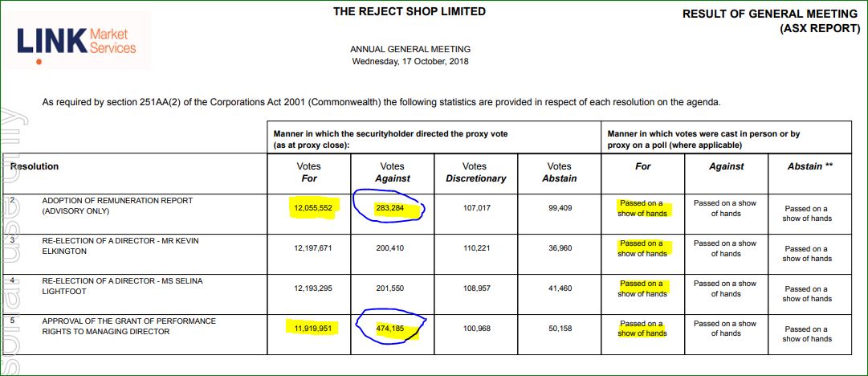This screenshot has height=376, width=868.
Task: Click The Reject Shop Limited title
Action: (409, 11)
